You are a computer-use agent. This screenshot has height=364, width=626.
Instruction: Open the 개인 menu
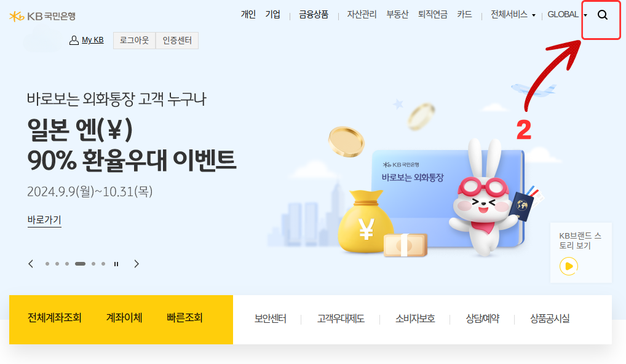248,14
